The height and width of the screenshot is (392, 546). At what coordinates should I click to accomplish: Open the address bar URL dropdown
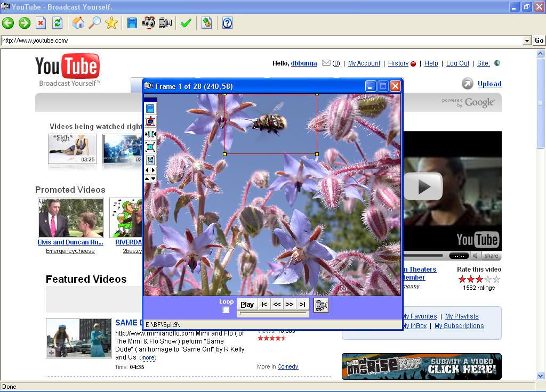click(x=527, y=40)
